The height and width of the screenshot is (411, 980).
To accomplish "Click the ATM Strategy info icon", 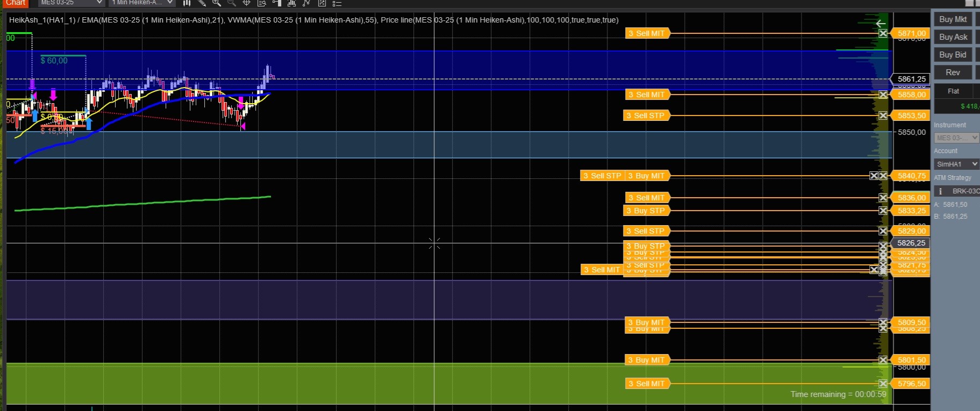I will pos(940,191).
